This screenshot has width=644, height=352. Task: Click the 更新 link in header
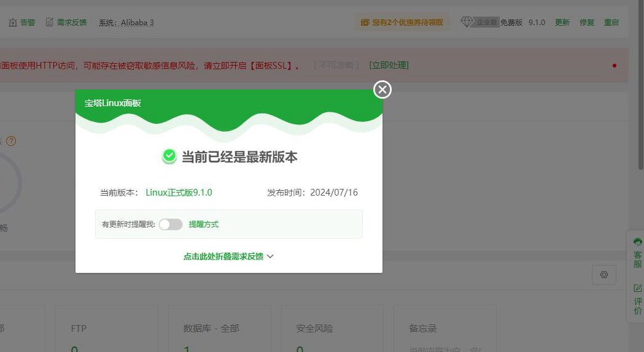tap(562, 23)
